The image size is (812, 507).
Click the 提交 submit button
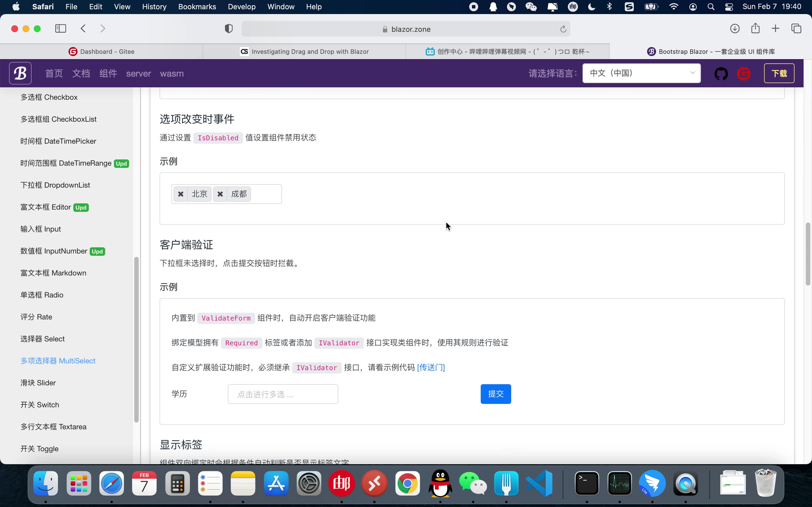pos(496,394)
